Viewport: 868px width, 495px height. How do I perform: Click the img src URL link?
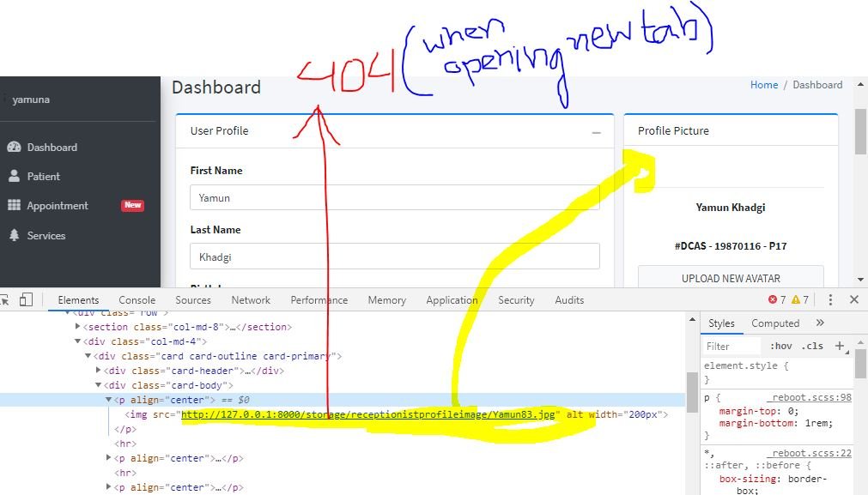coord(368,414)
